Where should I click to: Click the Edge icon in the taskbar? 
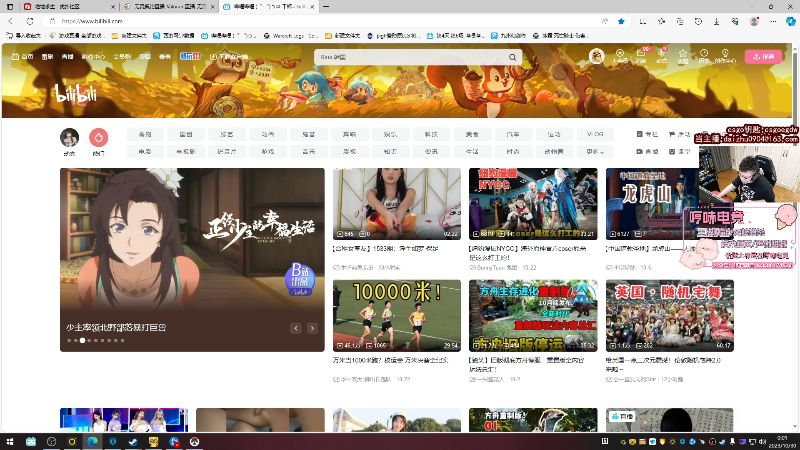point(92,441)
